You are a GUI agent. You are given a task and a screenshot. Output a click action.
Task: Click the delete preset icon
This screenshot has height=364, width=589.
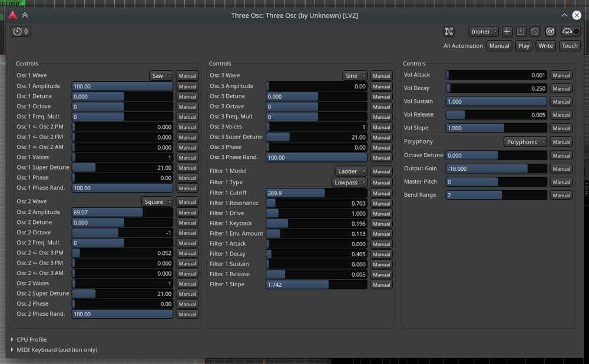[x=535, y=32]
